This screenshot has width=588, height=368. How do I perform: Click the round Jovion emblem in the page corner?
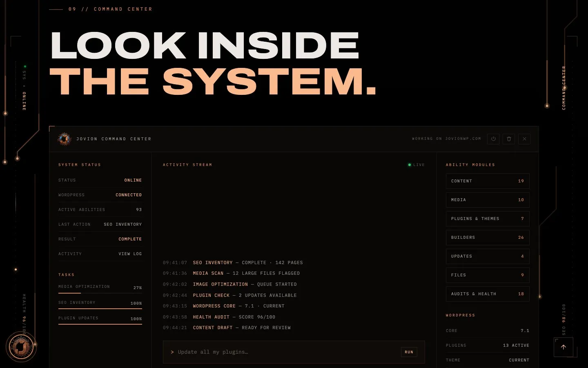coord(21,347)
